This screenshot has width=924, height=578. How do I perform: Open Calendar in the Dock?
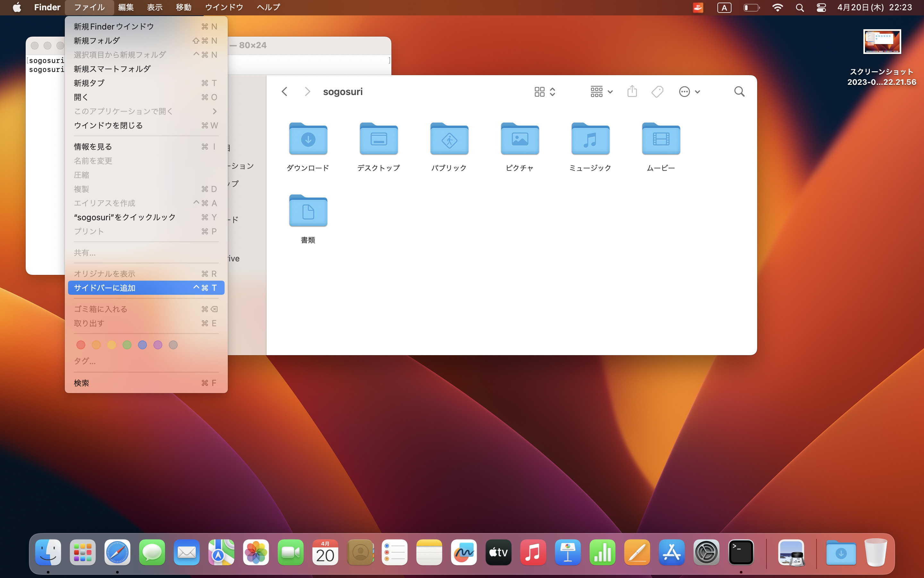pos(325,552)
